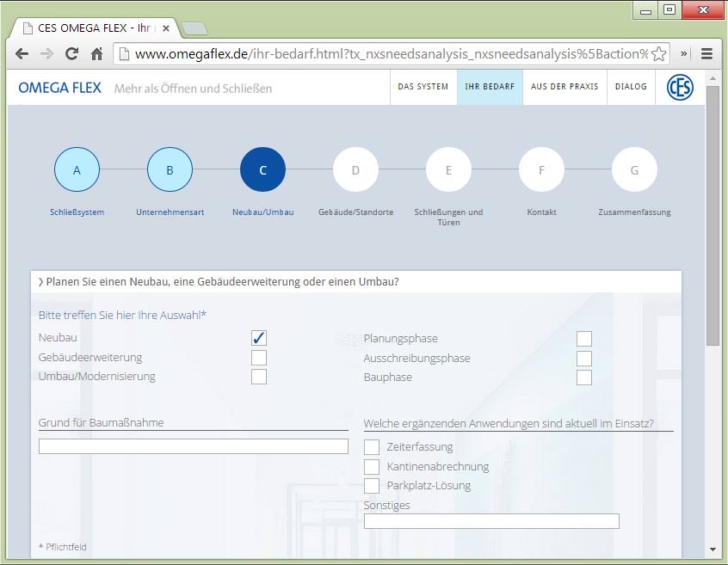Viewport: 728px width, 565px height.
Task: Click the page icon in address bar
Action: coord(124,54)
